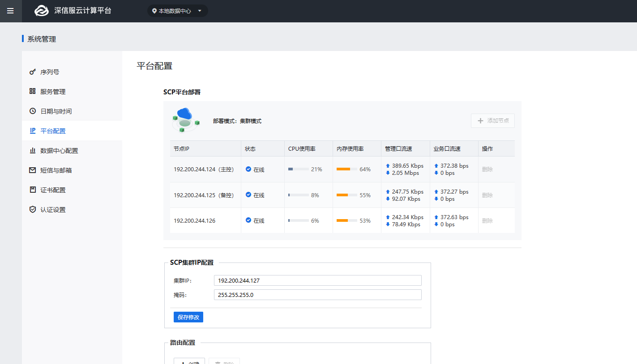Click download arrow next to 92.07 Kbps
Screen dimensions: 637x364
pos(388,199)
